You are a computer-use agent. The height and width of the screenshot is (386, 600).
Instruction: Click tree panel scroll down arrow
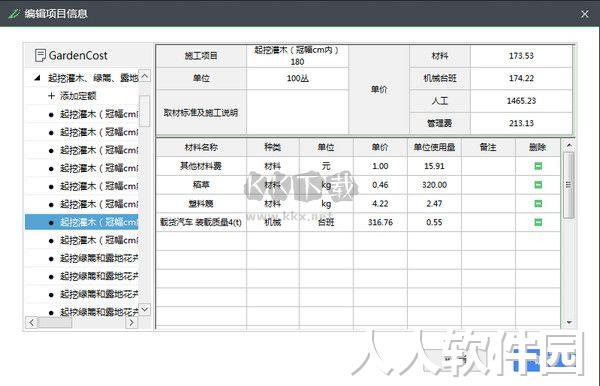point(145,309)
